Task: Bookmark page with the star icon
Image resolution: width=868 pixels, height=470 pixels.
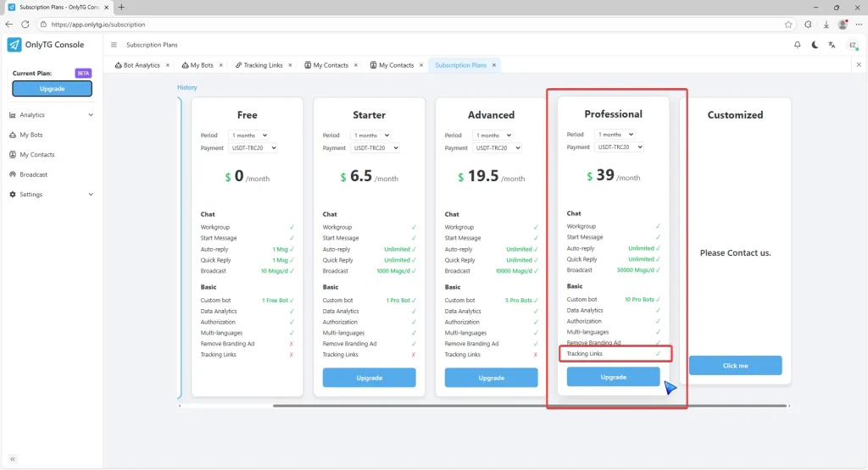Action: pos(788,25)
